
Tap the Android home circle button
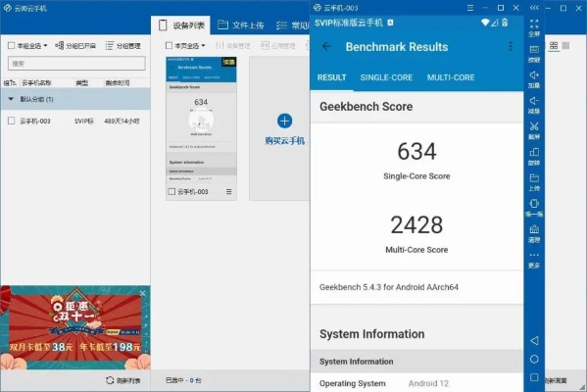[x=534, y=359]
